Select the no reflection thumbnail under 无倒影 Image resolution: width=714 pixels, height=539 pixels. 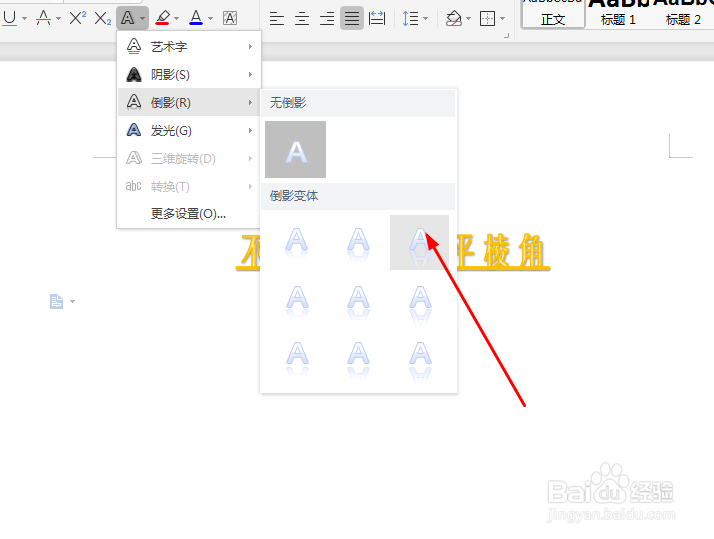pyautogui.click(x=296, y=149)
